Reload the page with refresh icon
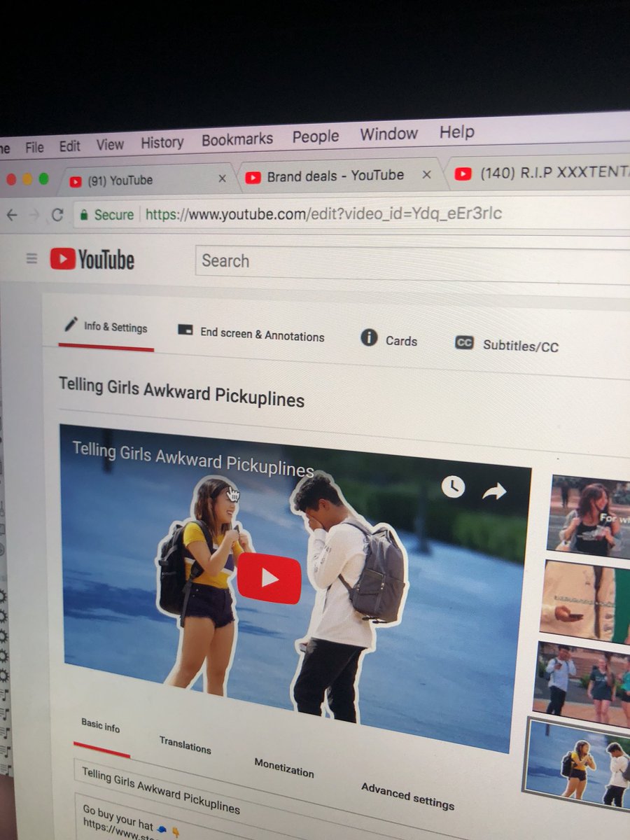 [58, 215]
